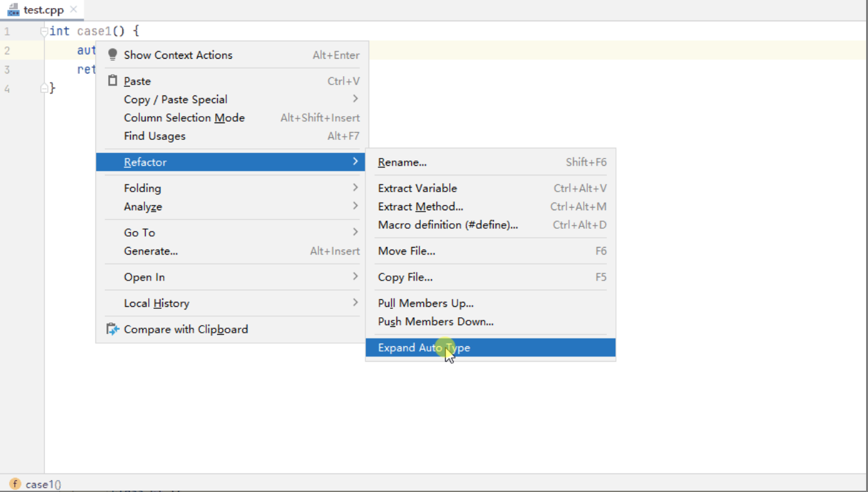This screenshot has width=868, height=492.
Task: Open the Refactor menu entry
Action: click(x=232, y=162)
